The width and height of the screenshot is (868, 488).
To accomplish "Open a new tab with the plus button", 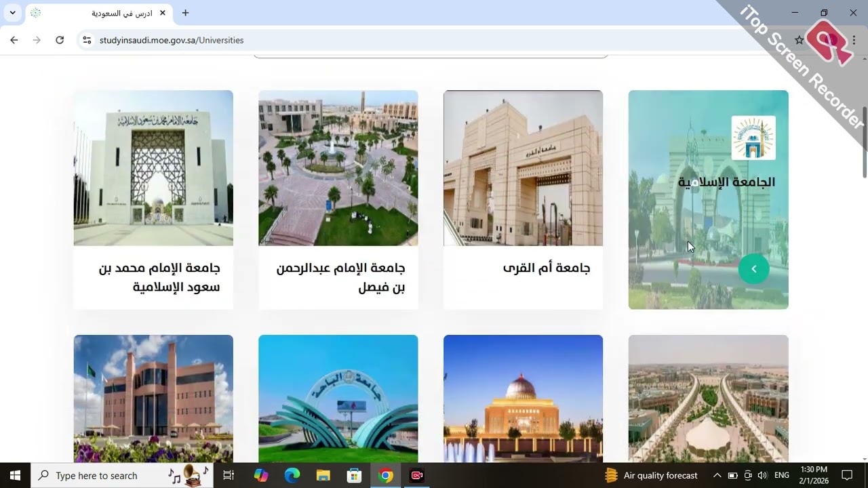I will click(x=185, y=13).
